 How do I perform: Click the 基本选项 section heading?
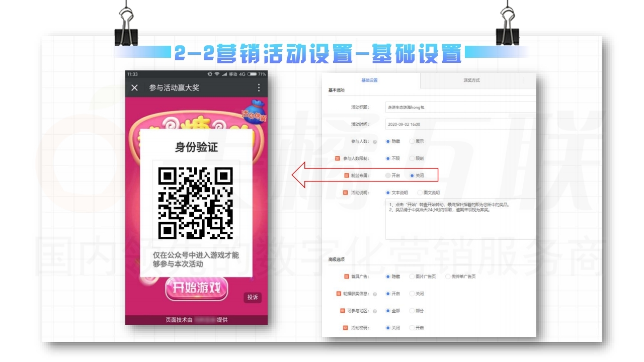[336, 90]
